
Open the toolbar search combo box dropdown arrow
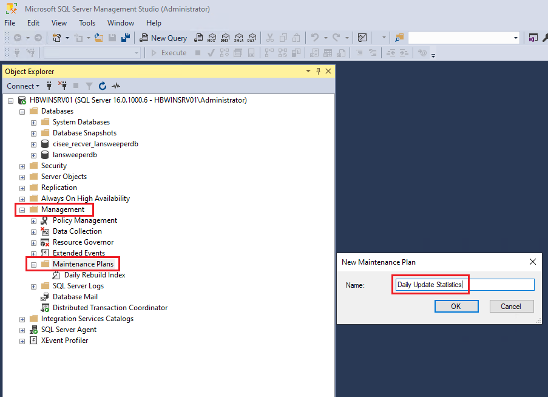coord(516,38)
